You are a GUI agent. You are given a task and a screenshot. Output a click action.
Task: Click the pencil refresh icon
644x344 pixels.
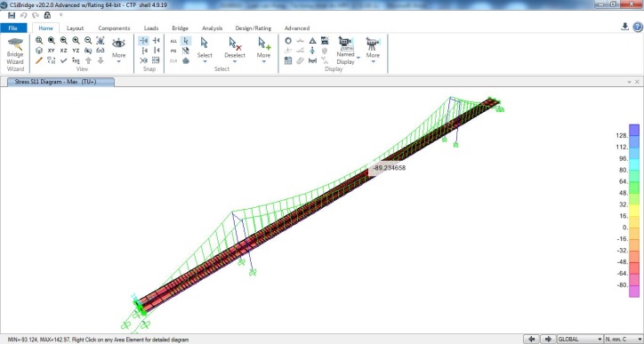[39, 60]
